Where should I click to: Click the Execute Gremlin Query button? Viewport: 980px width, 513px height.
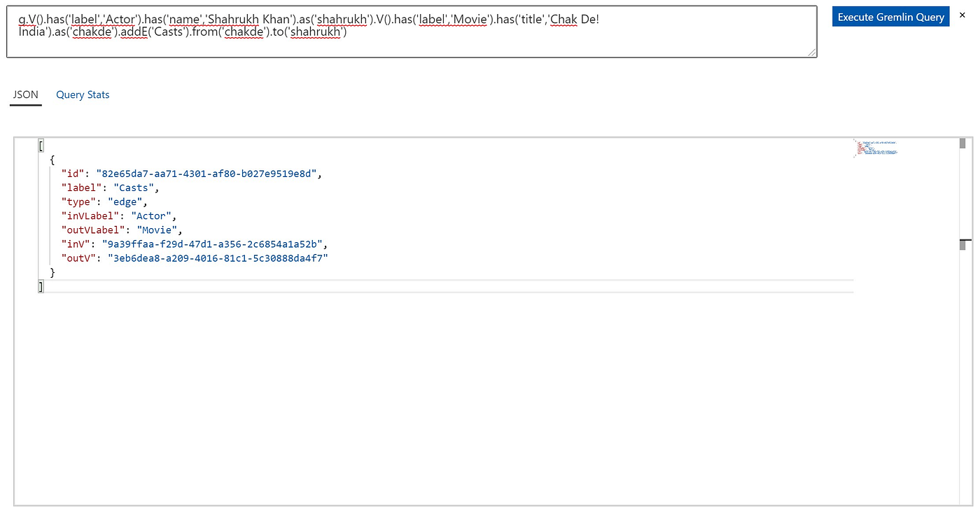[890, 16]
